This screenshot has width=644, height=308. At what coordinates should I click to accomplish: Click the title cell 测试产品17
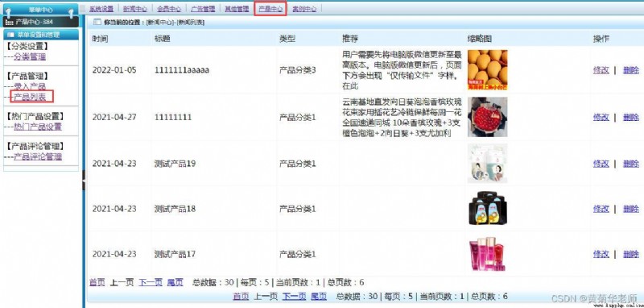(x=175, y=254)
